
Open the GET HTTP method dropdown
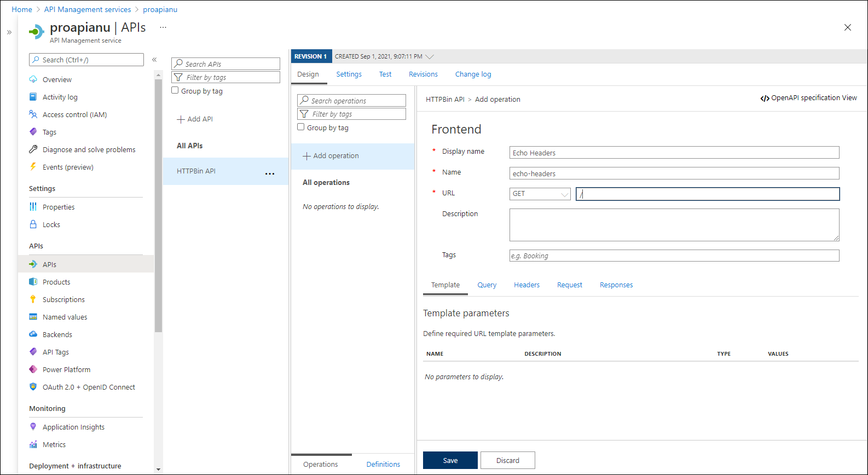540,194
